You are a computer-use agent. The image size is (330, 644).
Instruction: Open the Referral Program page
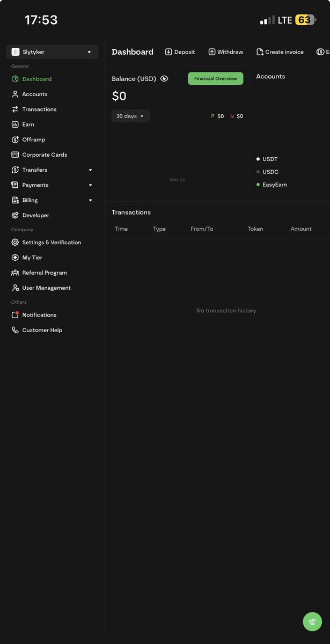(45, 273)
